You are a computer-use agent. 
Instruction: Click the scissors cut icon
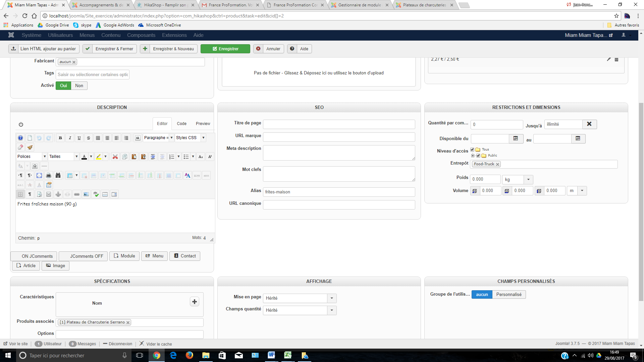[x=115, y=157]
